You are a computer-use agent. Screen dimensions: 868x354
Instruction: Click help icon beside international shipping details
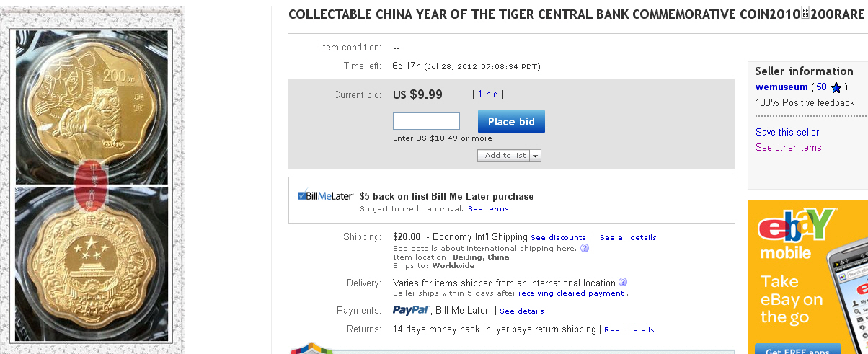(x=585, y=248)
